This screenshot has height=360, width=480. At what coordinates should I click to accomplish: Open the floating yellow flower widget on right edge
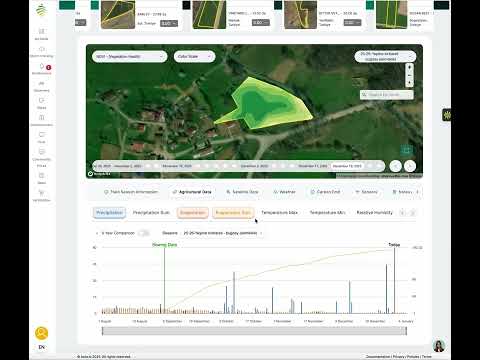[x=447, y=115]
